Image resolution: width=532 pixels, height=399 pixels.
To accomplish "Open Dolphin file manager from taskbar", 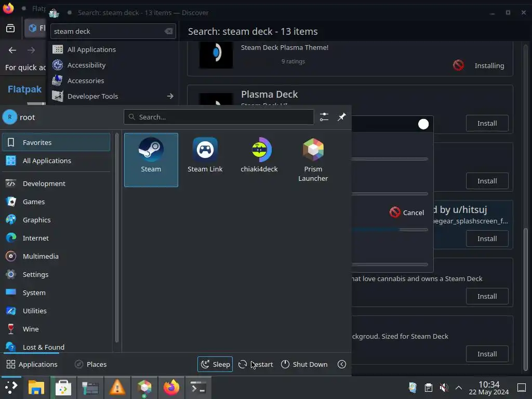I will click(36, 387).
